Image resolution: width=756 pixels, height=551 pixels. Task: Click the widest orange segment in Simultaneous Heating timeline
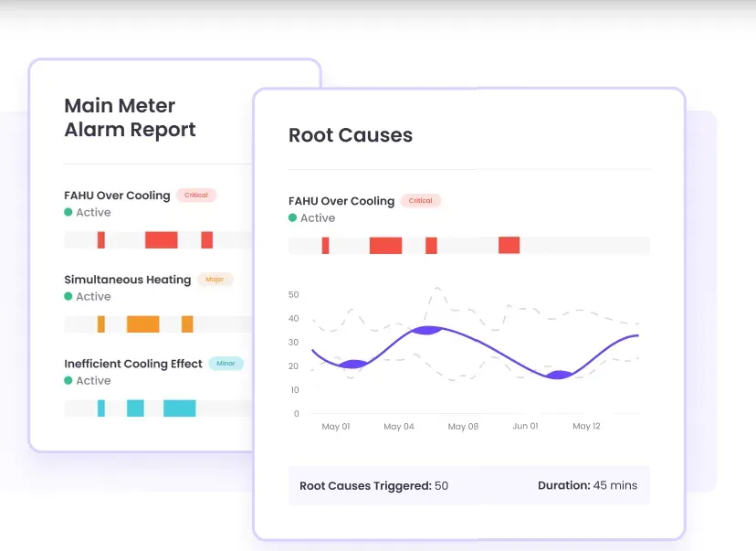pos(143,323)
